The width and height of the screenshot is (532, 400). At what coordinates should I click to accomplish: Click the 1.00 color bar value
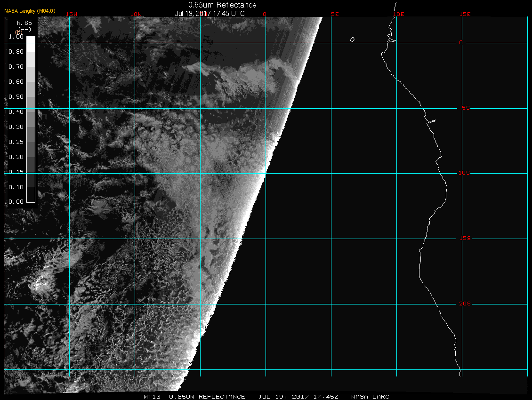tap(16, 37)
